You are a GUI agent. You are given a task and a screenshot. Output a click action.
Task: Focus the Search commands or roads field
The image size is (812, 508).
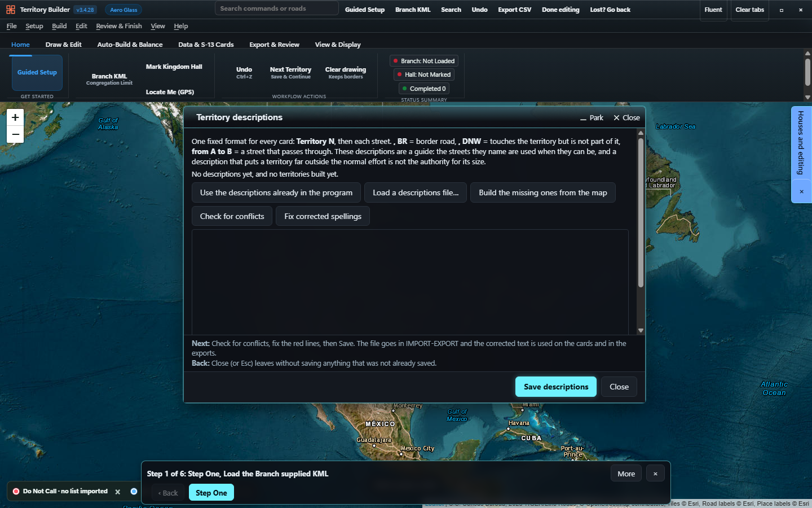pyautogui.click(x=276, y=8)
